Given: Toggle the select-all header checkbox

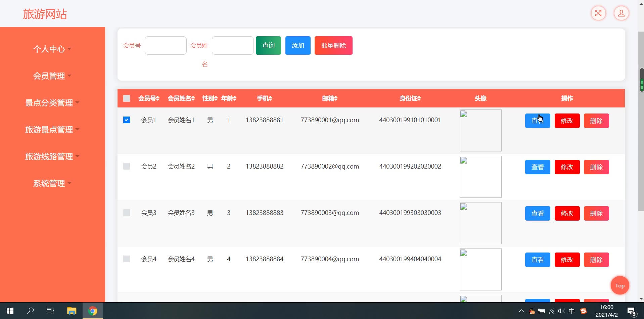Looking at the screenshot, I should tap(127, 98).
